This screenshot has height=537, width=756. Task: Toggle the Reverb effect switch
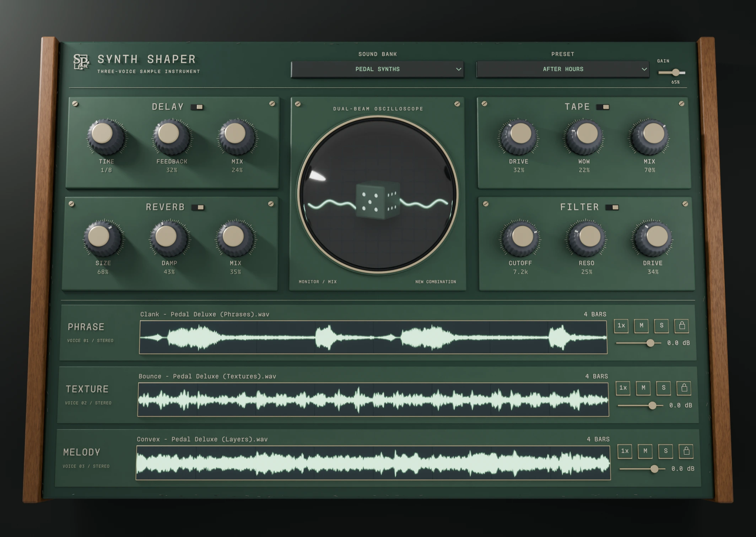point(198,207)
